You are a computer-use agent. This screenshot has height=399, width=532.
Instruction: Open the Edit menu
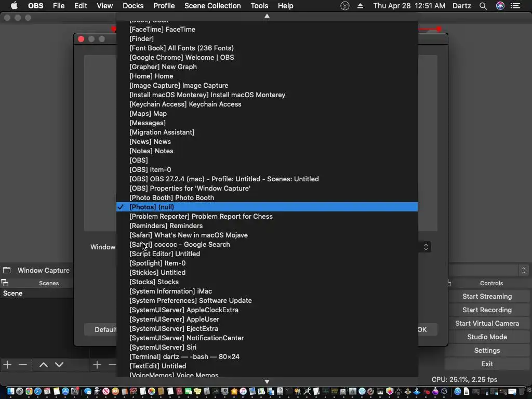pos(81,6)
